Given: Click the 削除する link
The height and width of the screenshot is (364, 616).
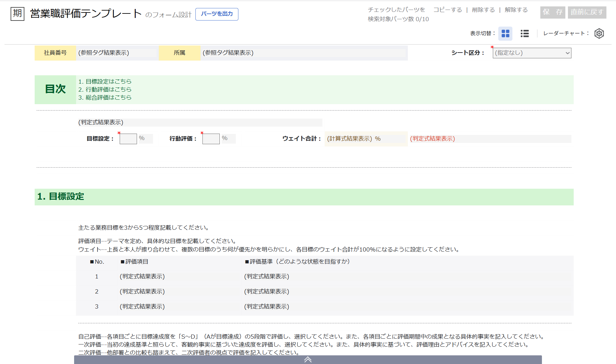Looking at the screenshot, I should [x=483, y=10].
